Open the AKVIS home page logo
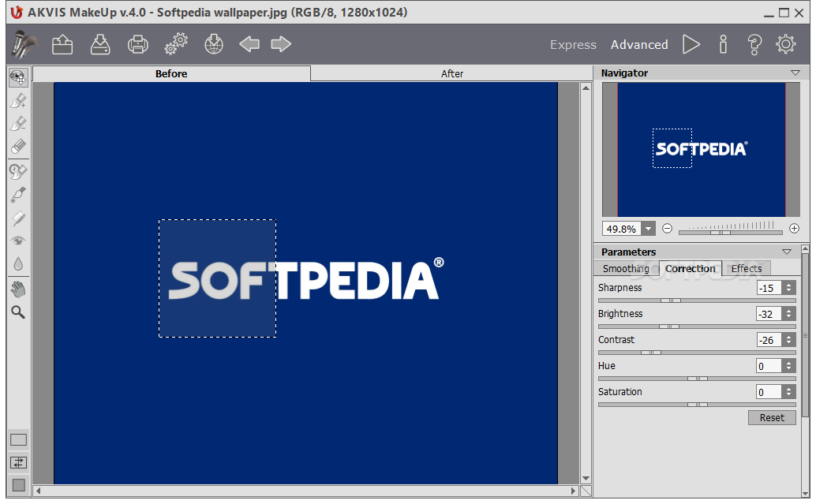816x504 pixels. tap(24, 43)
